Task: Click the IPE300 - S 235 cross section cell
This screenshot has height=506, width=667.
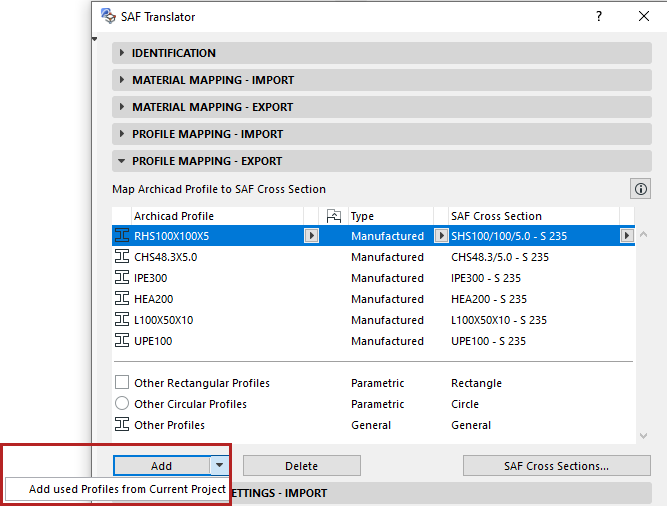Action: 486,278
